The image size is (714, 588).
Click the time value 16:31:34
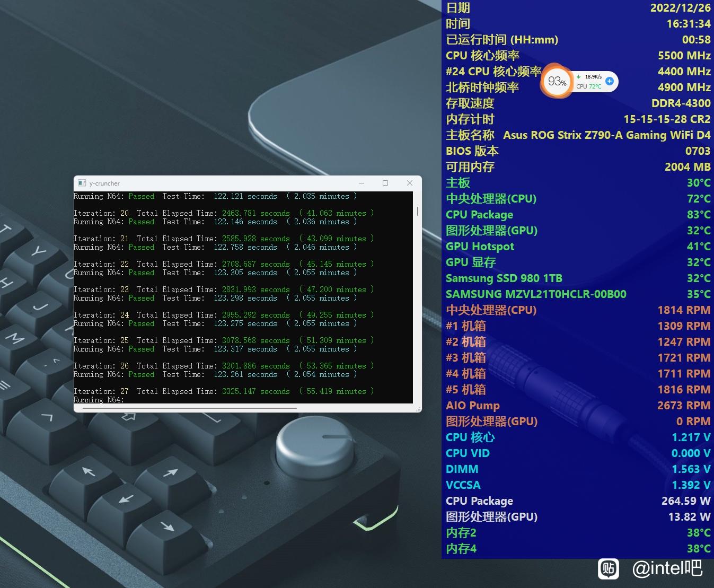(689, 24)
